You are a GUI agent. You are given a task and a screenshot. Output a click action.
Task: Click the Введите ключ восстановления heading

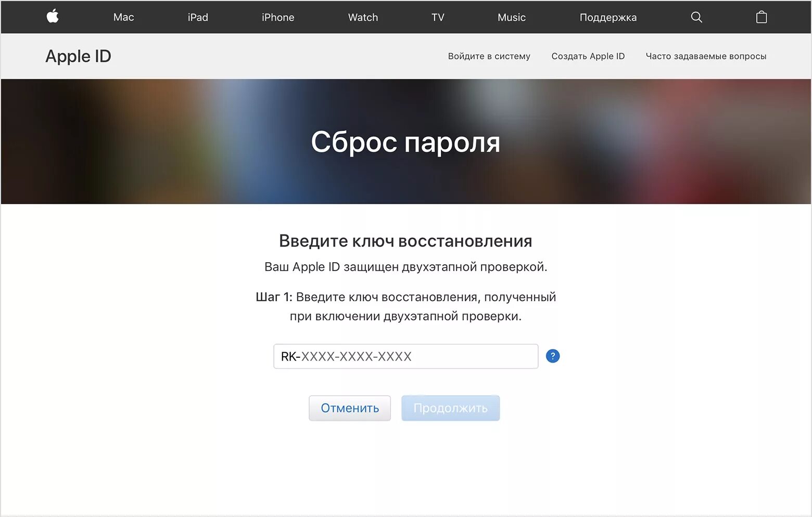coord(405,241)
